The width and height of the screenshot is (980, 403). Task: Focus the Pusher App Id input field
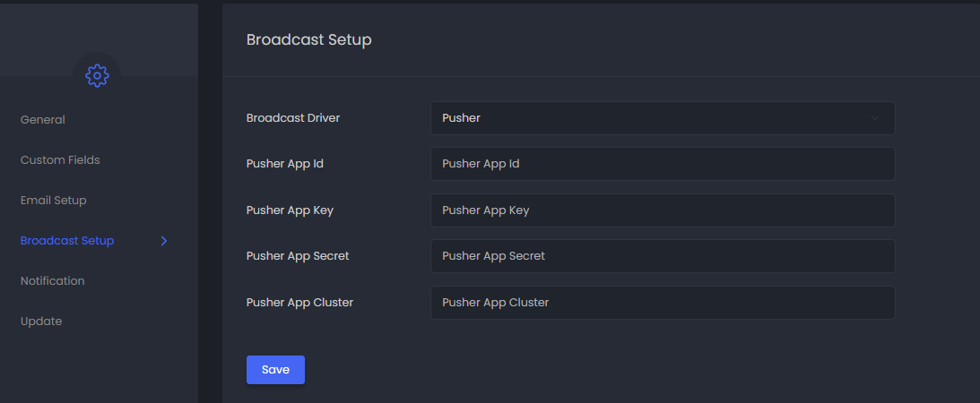click(662, 164)
